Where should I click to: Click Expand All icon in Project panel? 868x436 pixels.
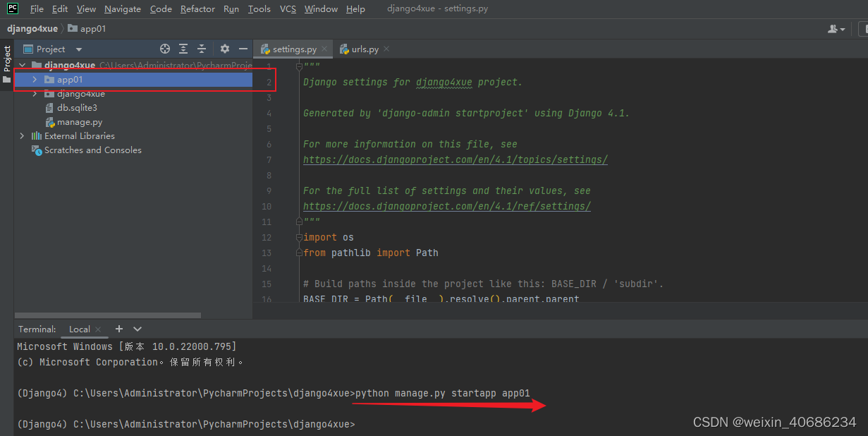(183, 49)
